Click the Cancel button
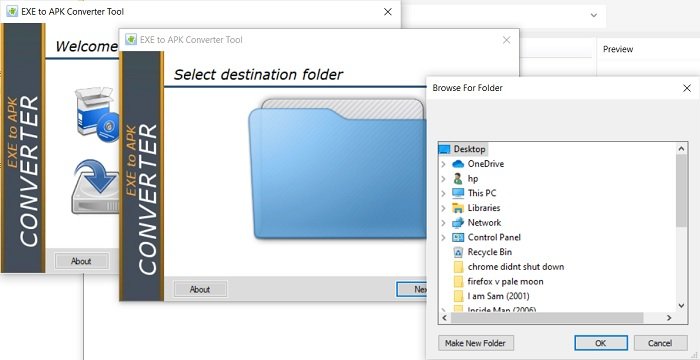Viewport: 700px width, 360px height. coord(660,343)
